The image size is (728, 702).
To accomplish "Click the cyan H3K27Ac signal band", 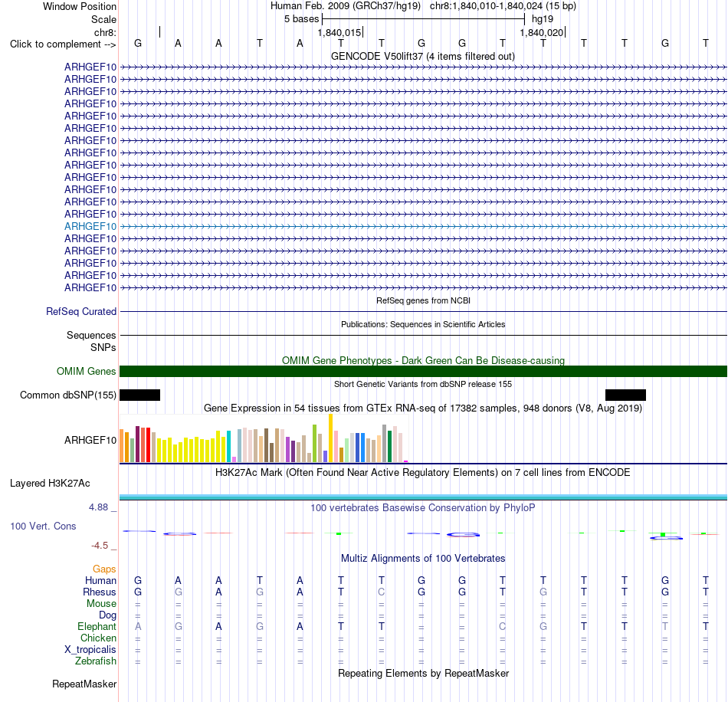I will coord(423,497).
